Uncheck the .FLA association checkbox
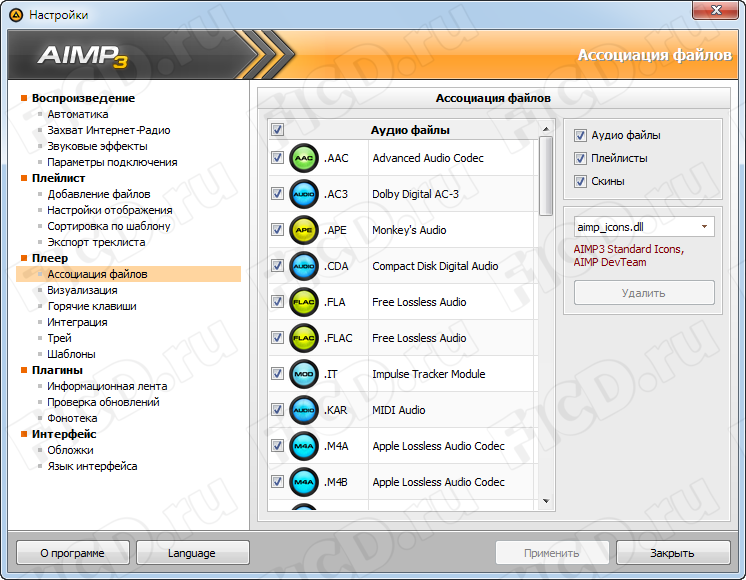746x580 pixels. pos(277,302)
